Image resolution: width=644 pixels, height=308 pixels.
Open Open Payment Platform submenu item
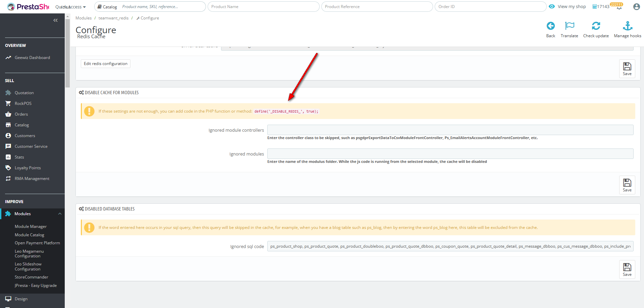coord(37,243)
